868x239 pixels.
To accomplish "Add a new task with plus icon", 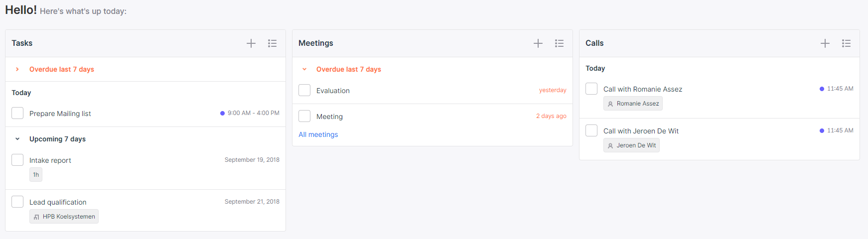I will click(x=251, y=43).
